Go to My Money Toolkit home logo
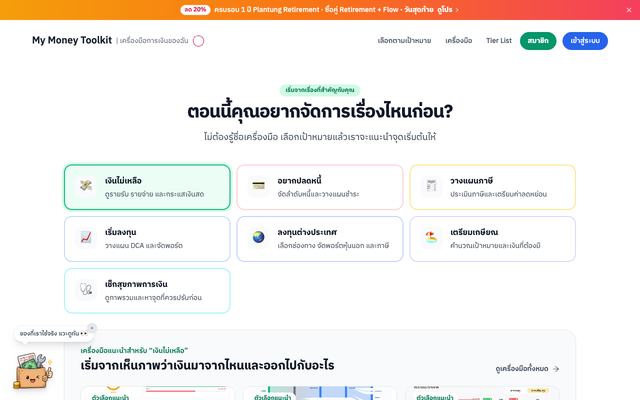 click(x=72, y=40)
